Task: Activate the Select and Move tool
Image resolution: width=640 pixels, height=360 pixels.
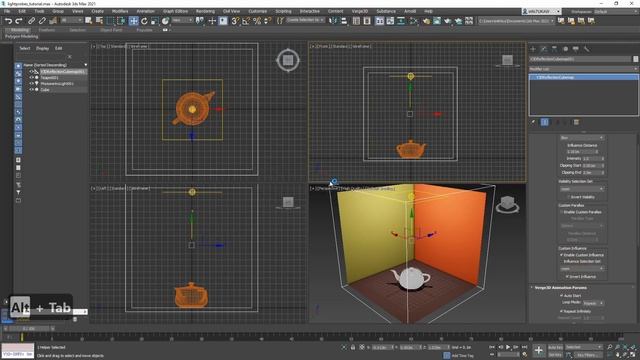Action: 133,20
